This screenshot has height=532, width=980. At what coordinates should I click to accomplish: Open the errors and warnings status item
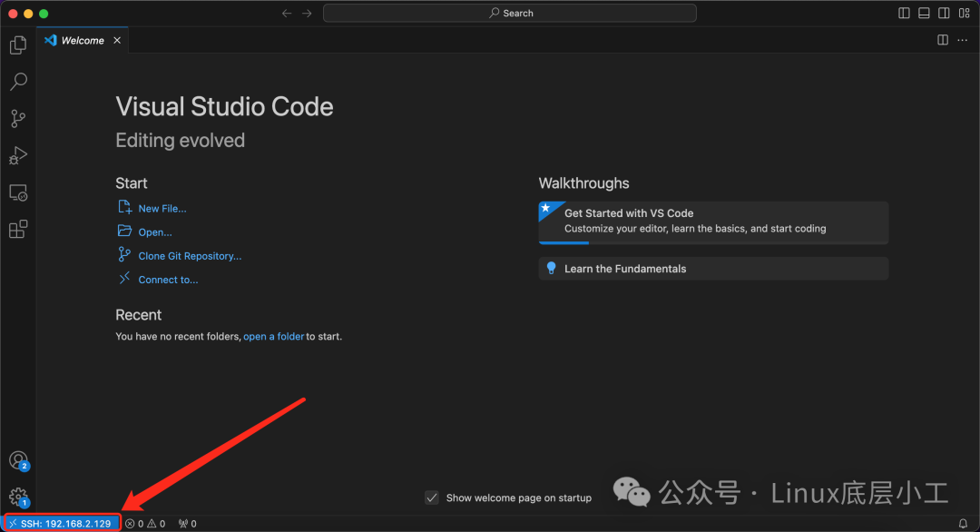point(145,524)
